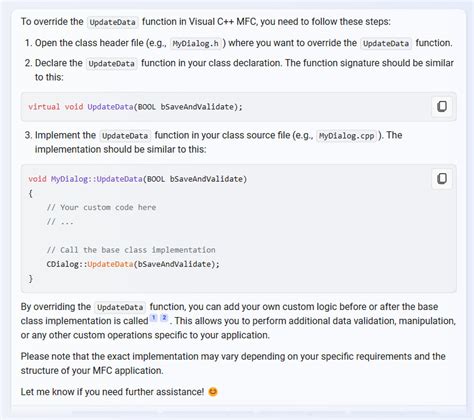
Task: Click the red virtual keyword in the declaration
Action: pos(44,107)
